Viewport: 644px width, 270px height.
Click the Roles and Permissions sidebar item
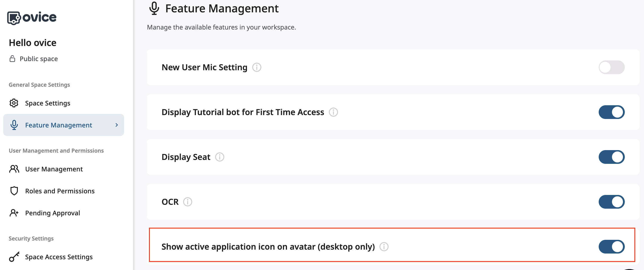click(60, 191)
